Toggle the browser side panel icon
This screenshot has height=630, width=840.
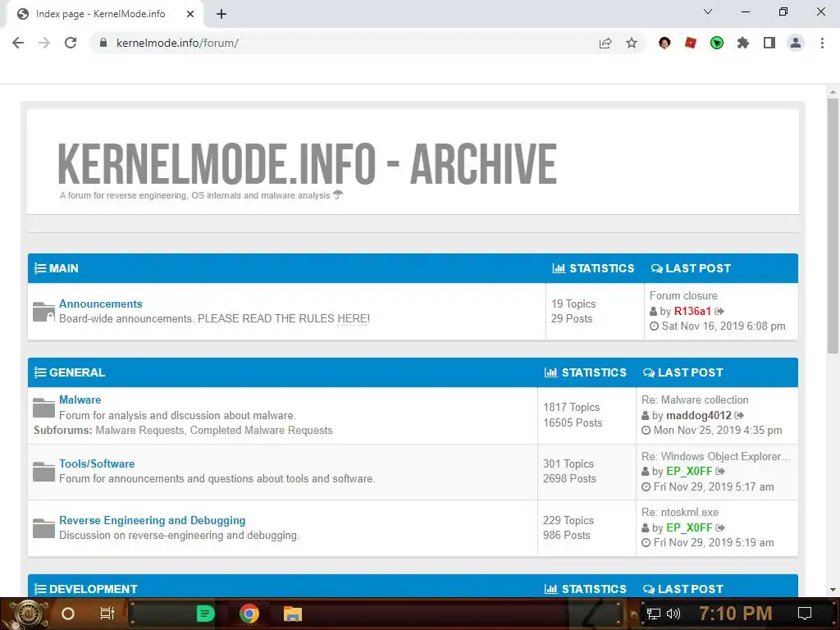tap(769, 43)
